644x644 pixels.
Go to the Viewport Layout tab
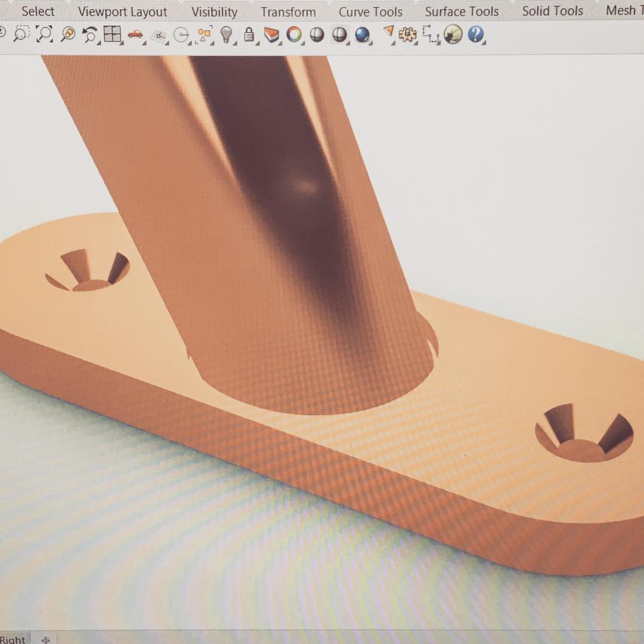coord(122,12)
